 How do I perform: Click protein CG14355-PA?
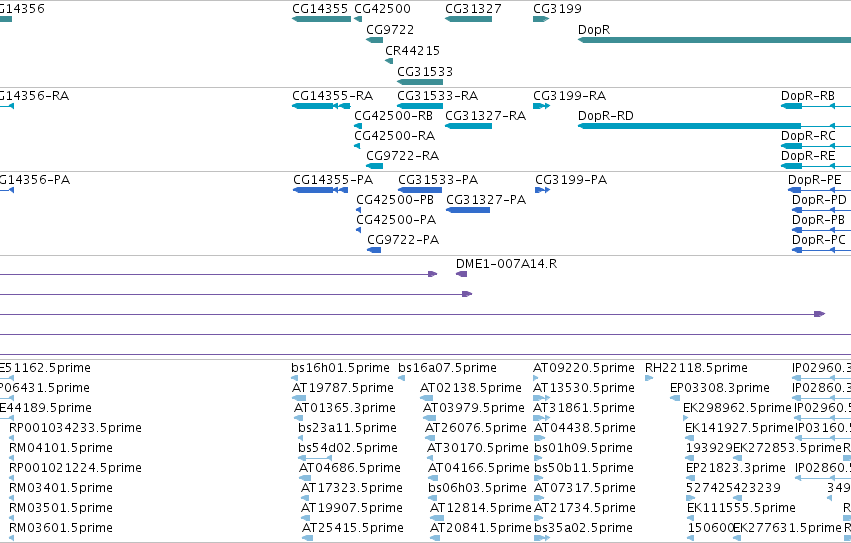tap(320, 190)
